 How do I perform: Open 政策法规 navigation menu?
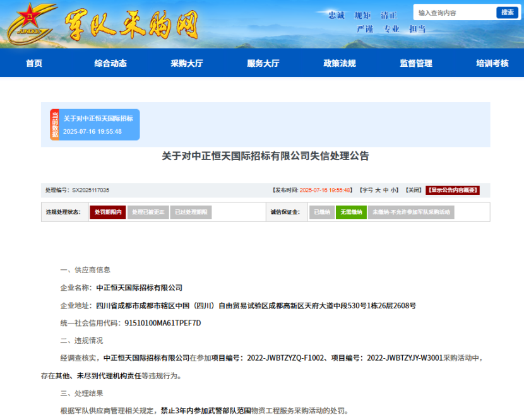(339, 63)
